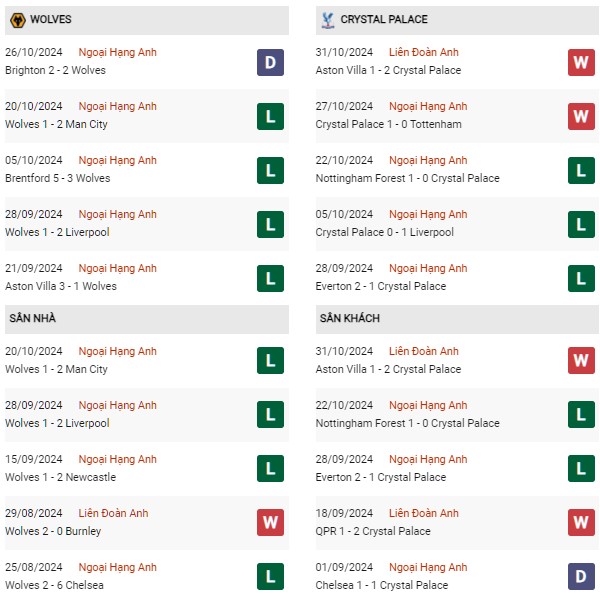Image resolution: width=600 pixels, height=597 pixels.
Task: Click the Crystal Palace club crest icon
Action: point(328,20)
